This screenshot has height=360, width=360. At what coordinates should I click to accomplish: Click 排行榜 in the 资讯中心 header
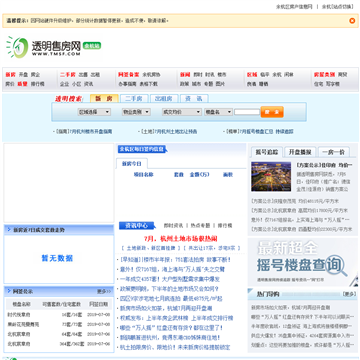coord(225,226)
